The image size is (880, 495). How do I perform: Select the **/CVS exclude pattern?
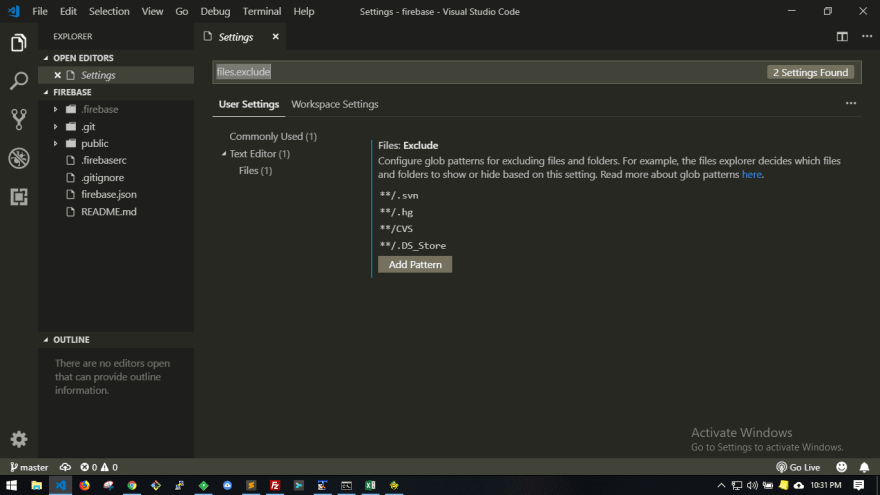[396, 228]
